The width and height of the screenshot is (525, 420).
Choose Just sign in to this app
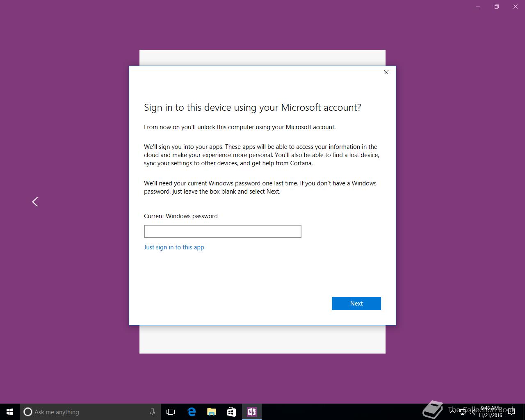[174, 247]
